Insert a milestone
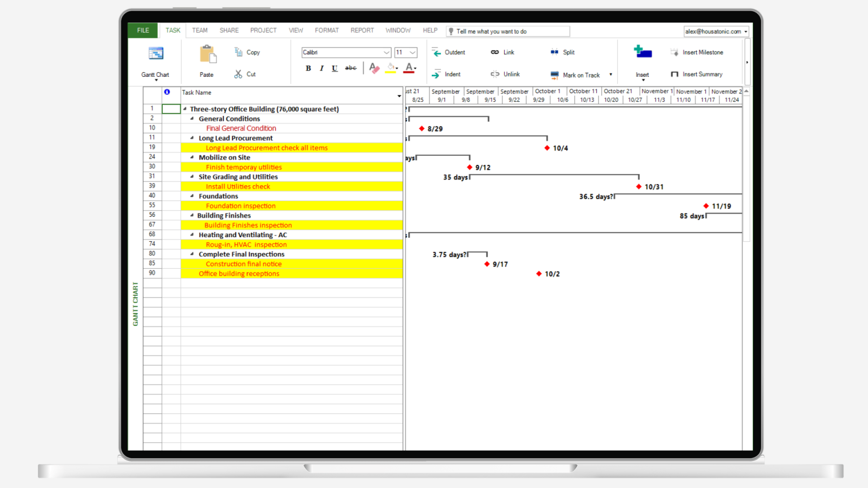Screen dimensions: 868x488 [x=697, y=53]
